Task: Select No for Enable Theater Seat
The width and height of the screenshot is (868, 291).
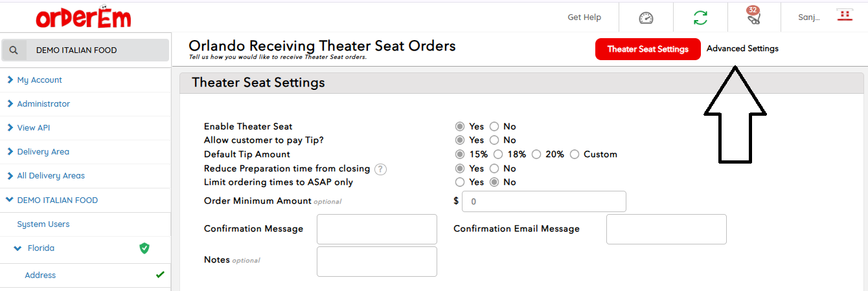Action: (494, 127)
